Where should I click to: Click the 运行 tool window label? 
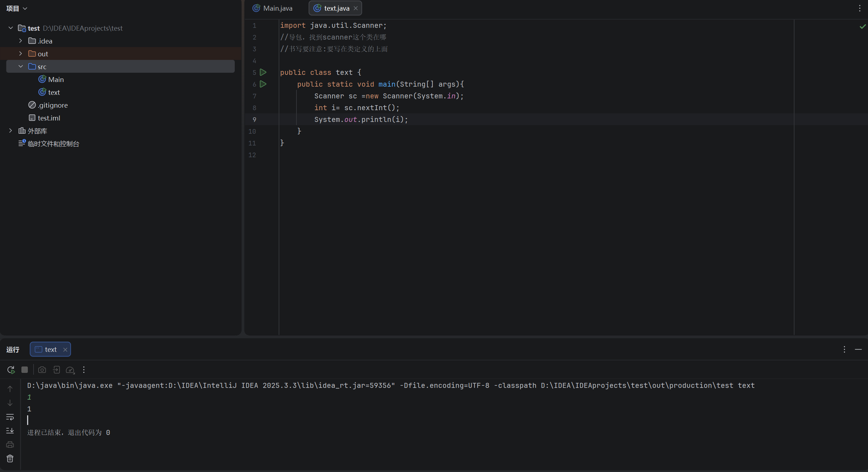(x=13, y=350)
